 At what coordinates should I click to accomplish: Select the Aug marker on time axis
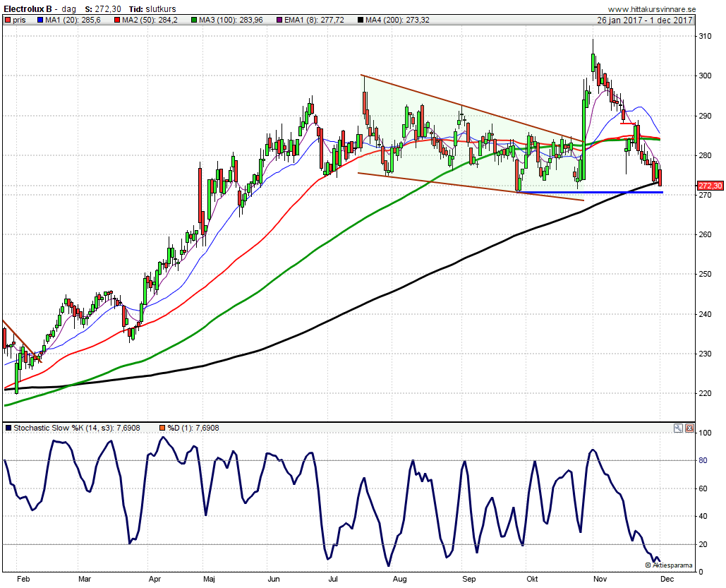(x=399, y=580)
